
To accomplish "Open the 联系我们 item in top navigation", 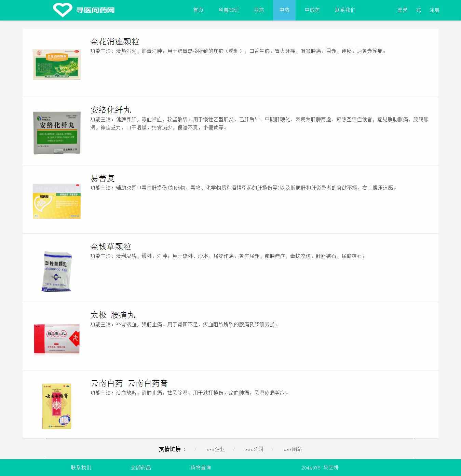I will point(345,10).
